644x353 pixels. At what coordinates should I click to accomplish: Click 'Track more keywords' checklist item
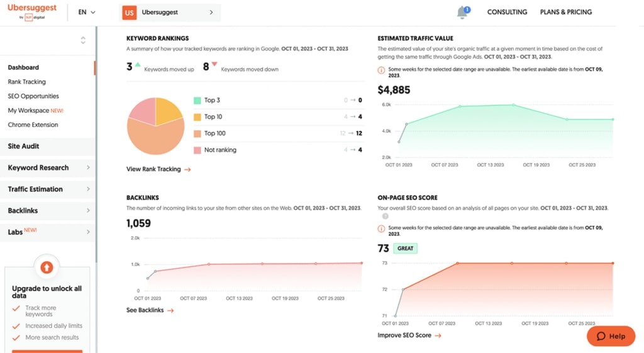click(x=41, y=311)
